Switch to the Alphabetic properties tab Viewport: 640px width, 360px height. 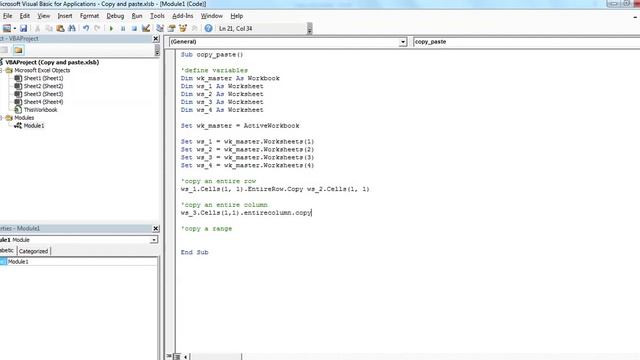click(7, 251)
